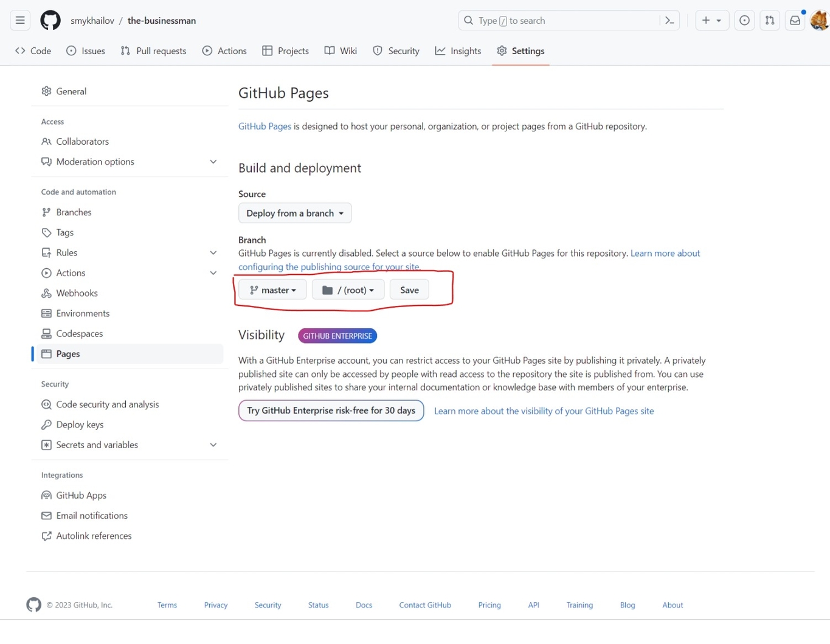Viewport: 830px width, 644px height.
Task: Open Webhooks settings page
Action: click(130, 293)
